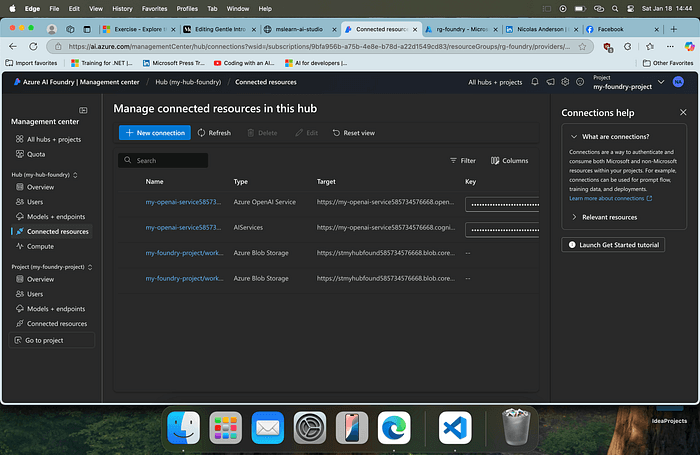The width and height of the screenshot is (700, 455).
Task: Open project Models + endpoints
Action: 50,309
